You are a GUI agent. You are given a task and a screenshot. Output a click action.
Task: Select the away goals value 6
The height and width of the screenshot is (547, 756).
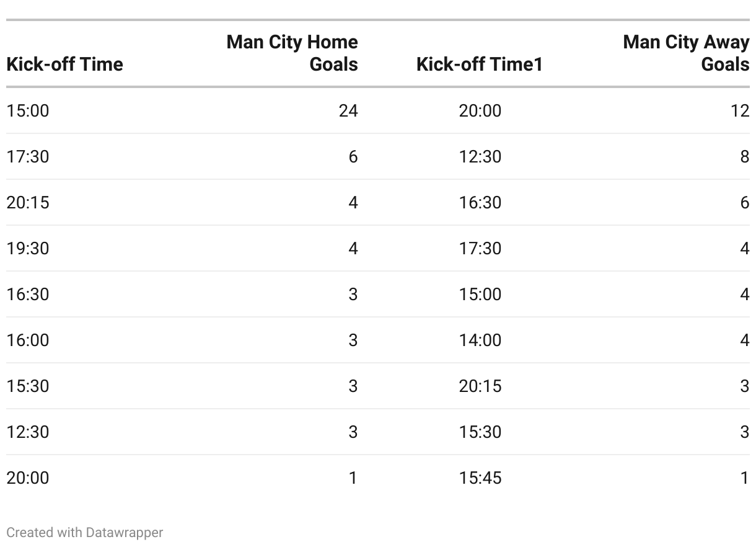745,202
